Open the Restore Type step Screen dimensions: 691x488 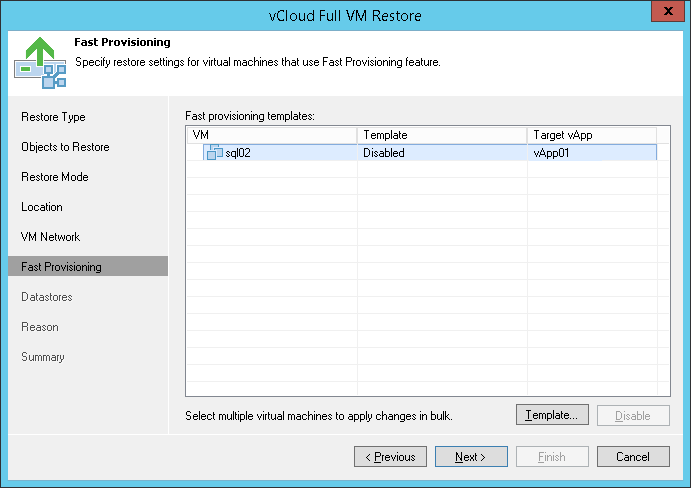tap(53, 117)
